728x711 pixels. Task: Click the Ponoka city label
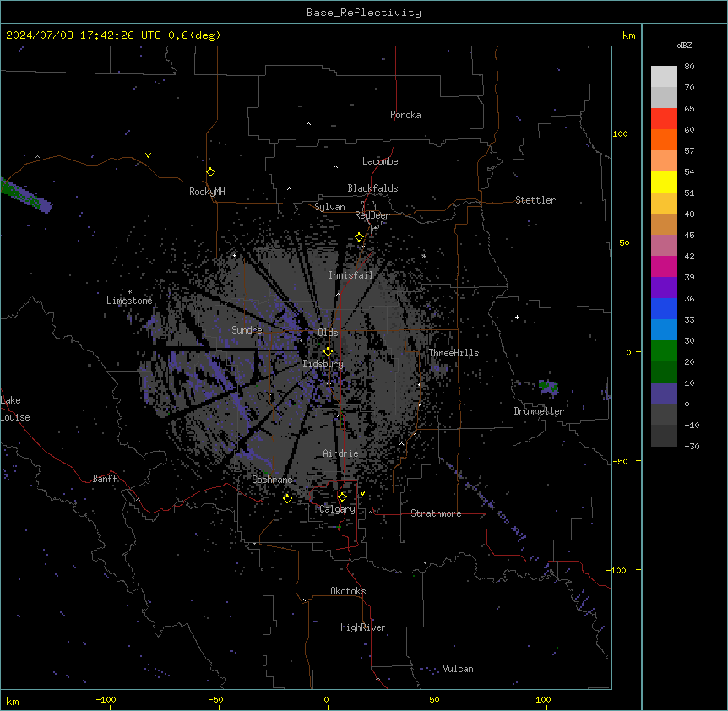pos(405,115)
